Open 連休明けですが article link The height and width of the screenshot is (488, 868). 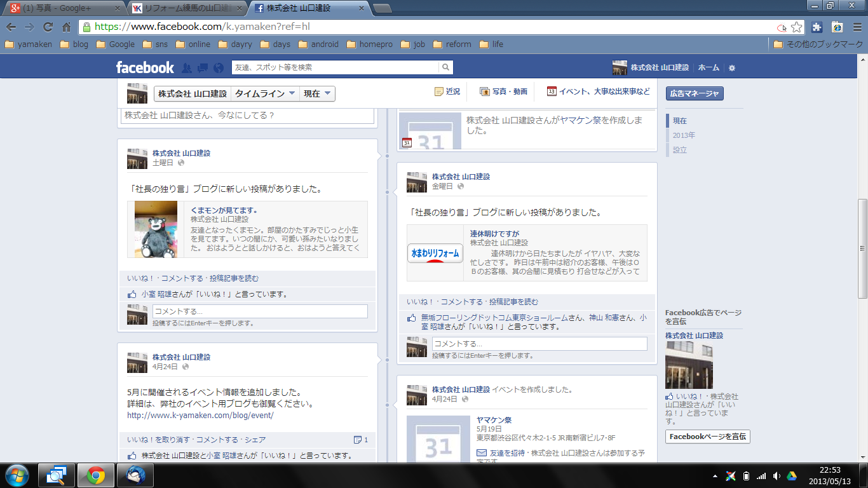pyautogui.click(x=494, y=234)
